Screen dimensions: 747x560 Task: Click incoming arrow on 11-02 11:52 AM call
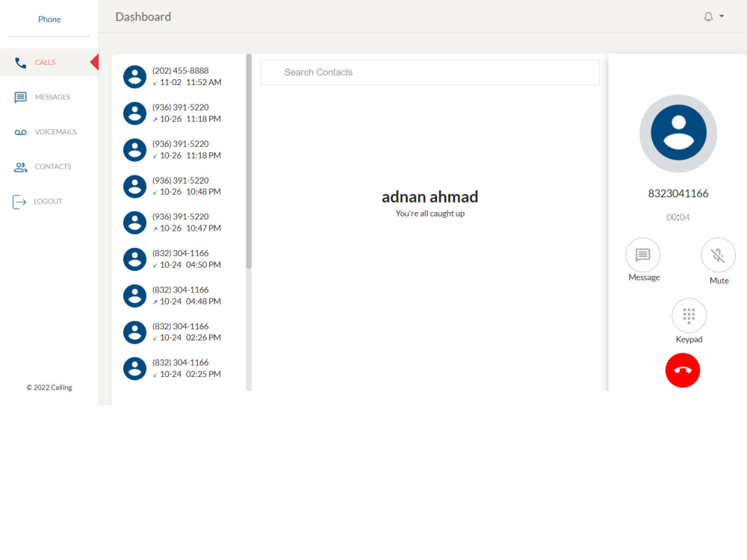pyautogui.click(x=155, y=84)
